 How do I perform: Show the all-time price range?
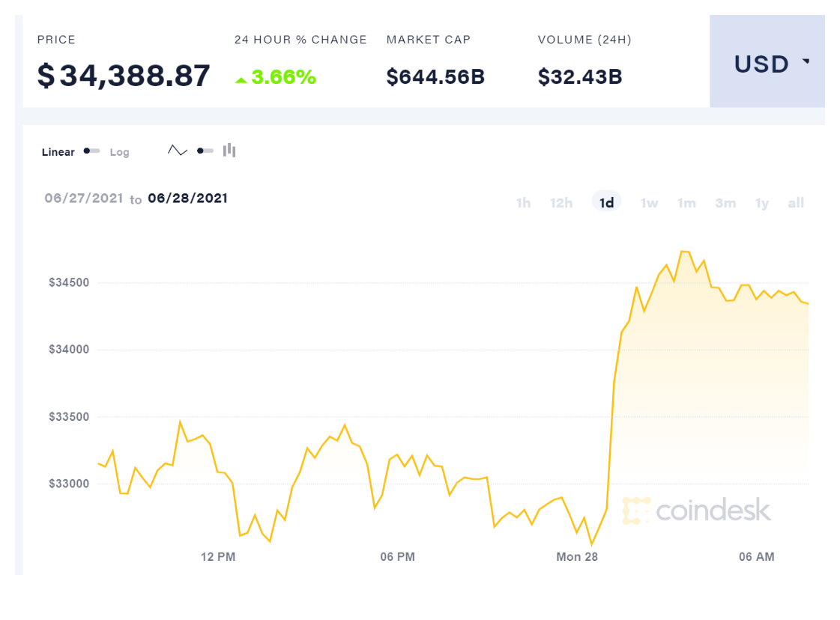[796, 203]
